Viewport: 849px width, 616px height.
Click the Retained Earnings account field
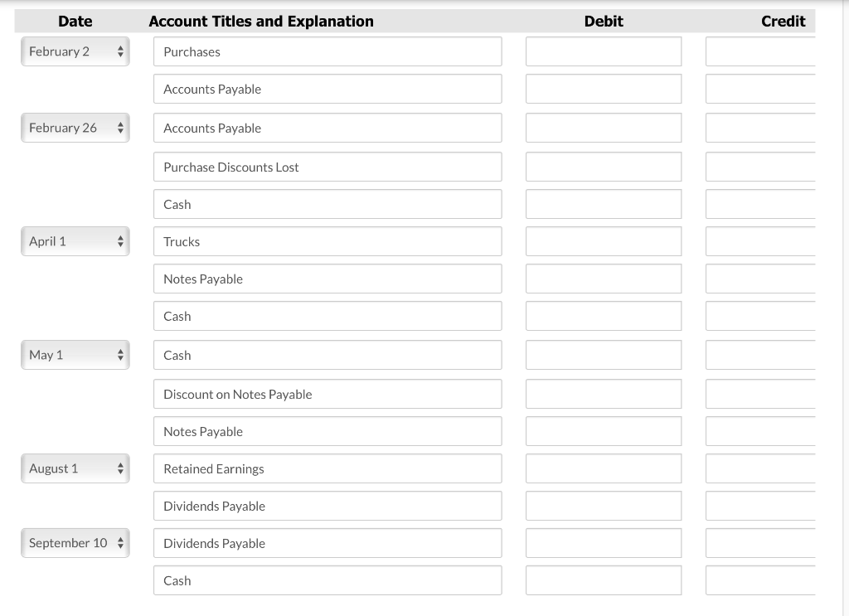click(327, 468)
